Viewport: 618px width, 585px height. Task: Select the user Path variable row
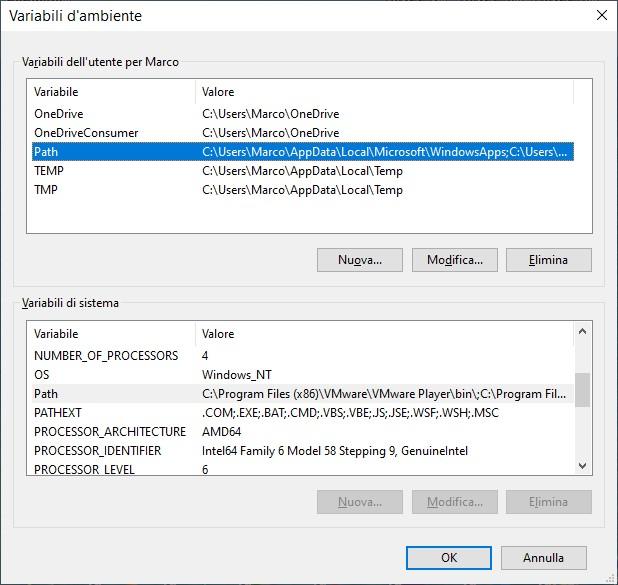click(x=47, y=152)
